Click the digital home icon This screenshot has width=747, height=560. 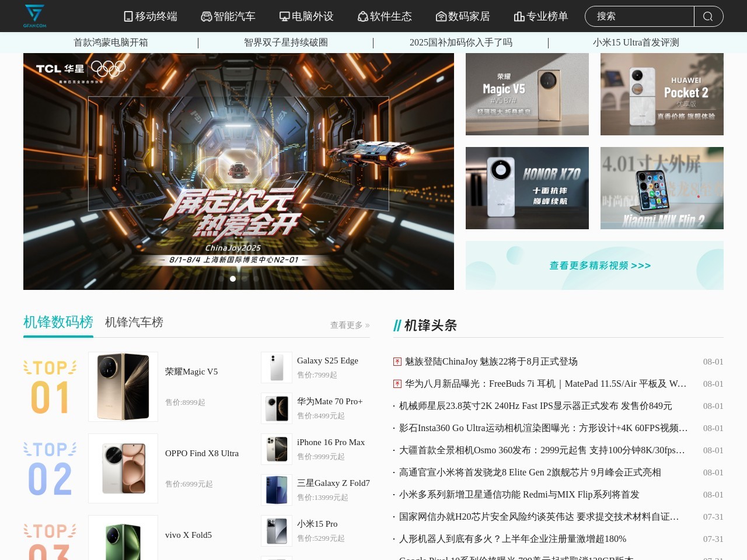pos(441,16)
